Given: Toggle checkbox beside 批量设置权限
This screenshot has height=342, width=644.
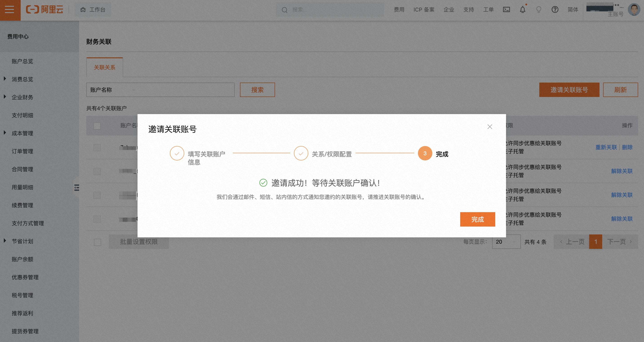Looking at the screenshot, I should [98, 242].
